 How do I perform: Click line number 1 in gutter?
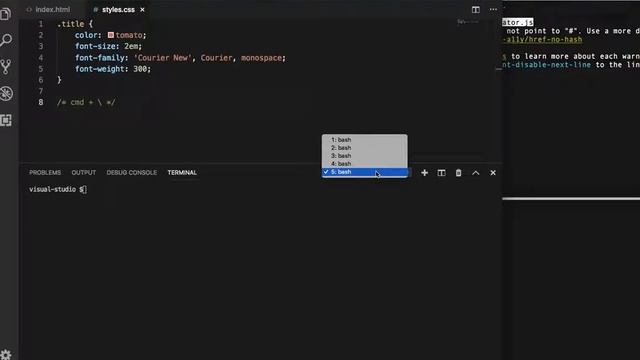pos(40,24)
